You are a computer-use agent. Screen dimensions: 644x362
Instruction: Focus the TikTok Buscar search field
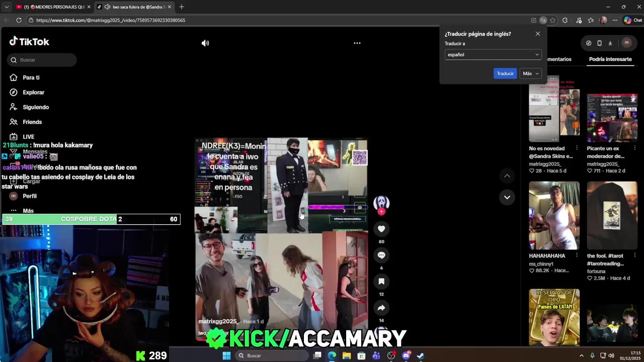(x=42, y=60)
